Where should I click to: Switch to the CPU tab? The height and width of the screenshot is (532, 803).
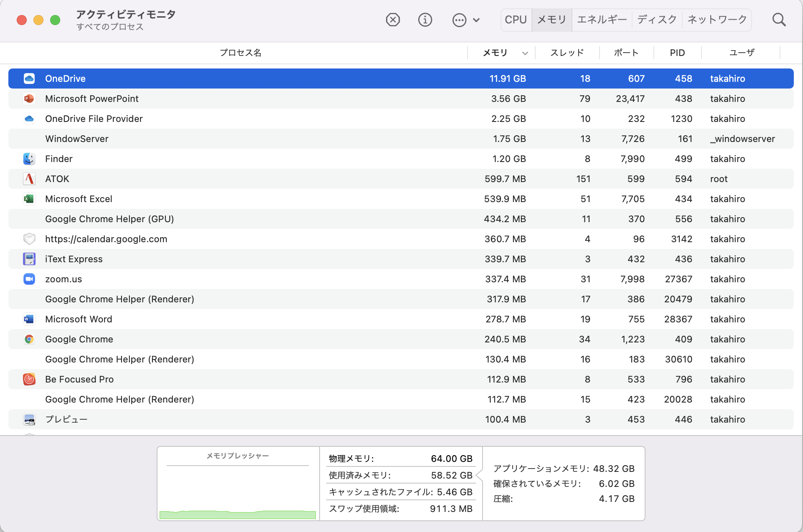pyautogui.click(x=516, y=20)
